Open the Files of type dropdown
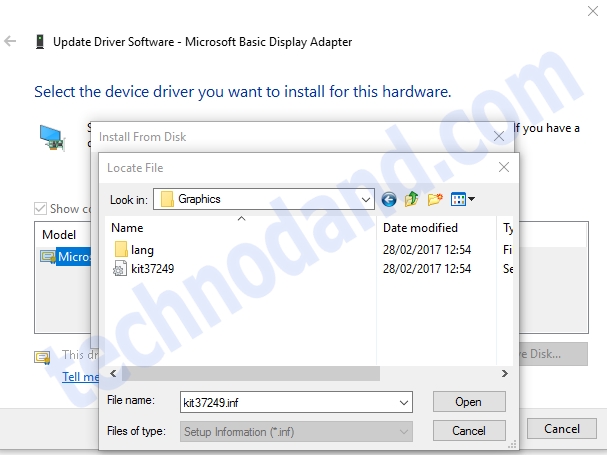 [296, 431]
